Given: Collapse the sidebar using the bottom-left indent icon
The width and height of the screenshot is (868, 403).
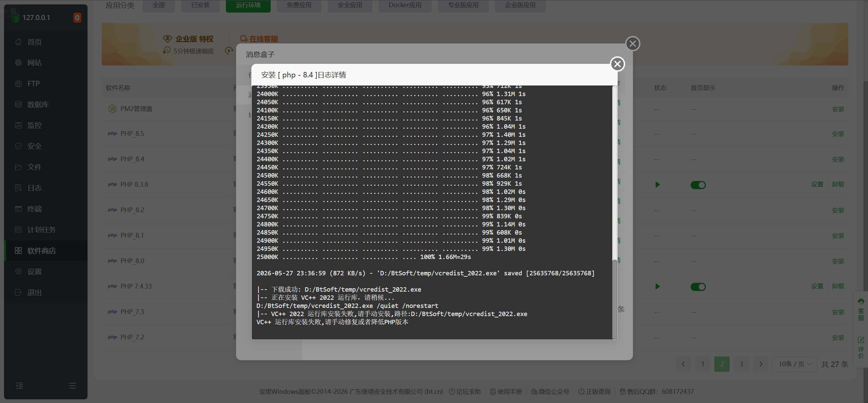Looking at the screenshot, I should 19,386.
